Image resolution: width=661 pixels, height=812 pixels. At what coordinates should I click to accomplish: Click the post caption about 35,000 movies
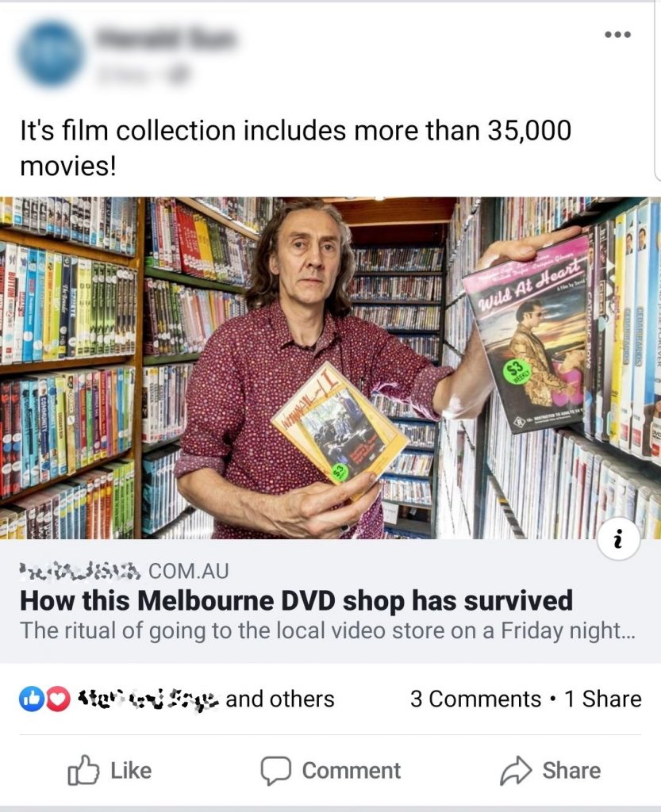(x=296, y=148)
